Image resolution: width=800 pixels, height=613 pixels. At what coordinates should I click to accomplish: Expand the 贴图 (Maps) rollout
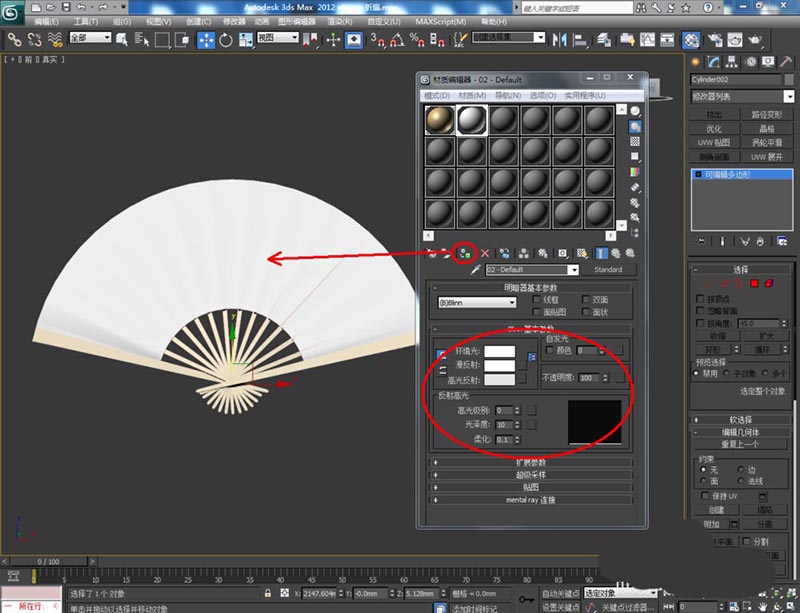click(530, 487)
